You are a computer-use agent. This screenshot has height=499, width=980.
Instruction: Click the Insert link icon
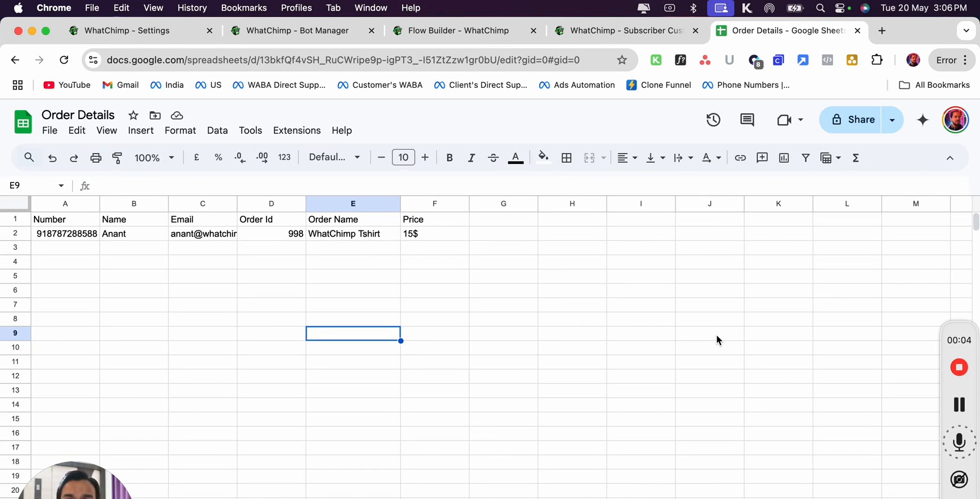coord(740,158)
